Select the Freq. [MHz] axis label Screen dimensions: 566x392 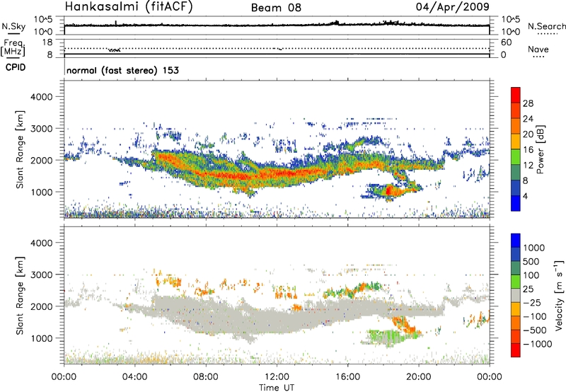click(14, 48)
